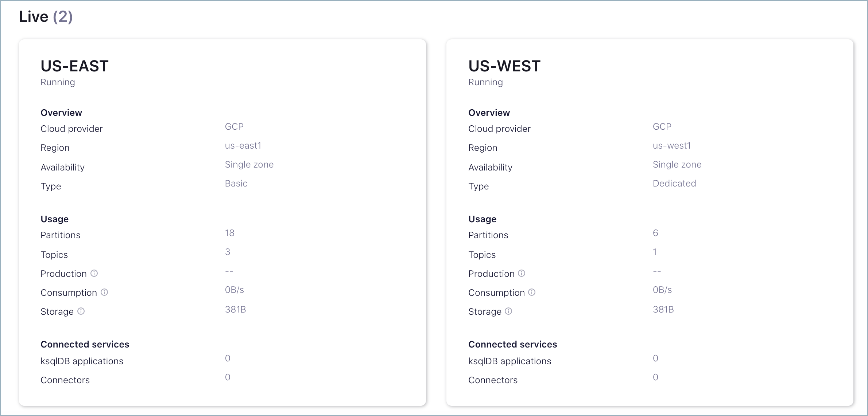Open the US-WEST cluster title
Image resolution: width=868 pixels, height=416 pixels.
coord(504,66)
